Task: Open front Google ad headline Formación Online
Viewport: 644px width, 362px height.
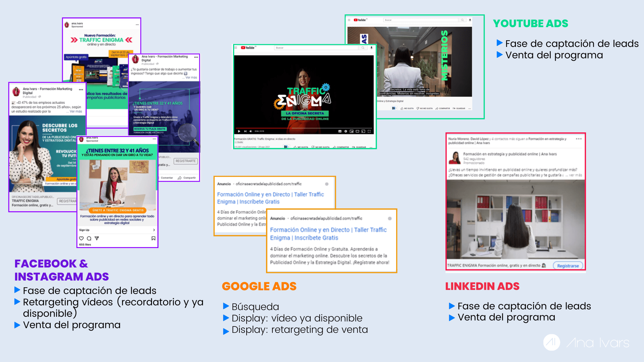Action: pos(328,234)
